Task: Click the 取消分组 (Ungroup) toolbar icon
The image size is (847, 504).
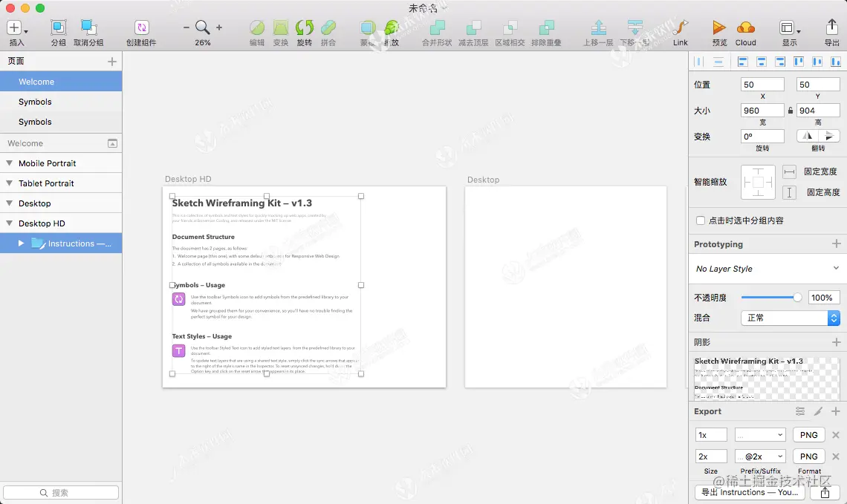Action: (x=88, y=27)
